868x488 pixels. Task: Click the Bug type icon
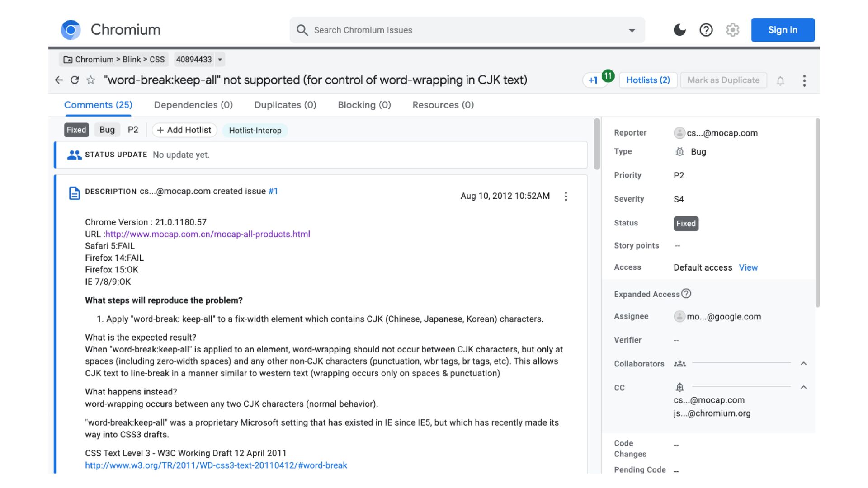click(679, 152)
